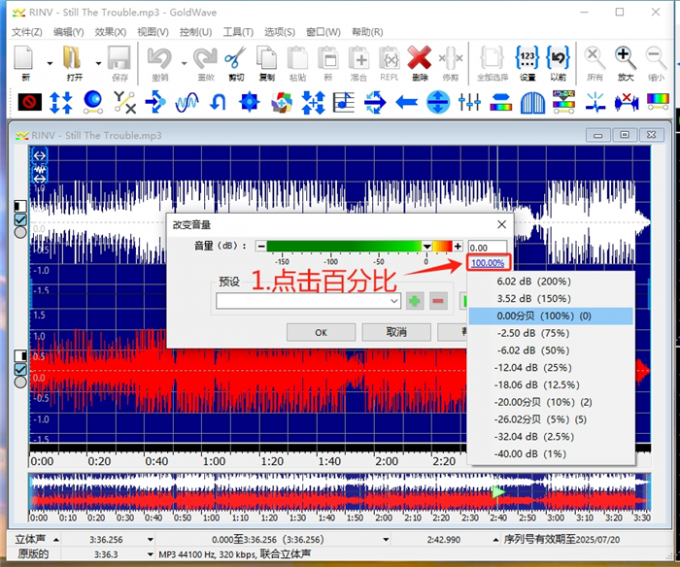
Task: Click the music note staff effect icon
Action: [x=343, y=102]
